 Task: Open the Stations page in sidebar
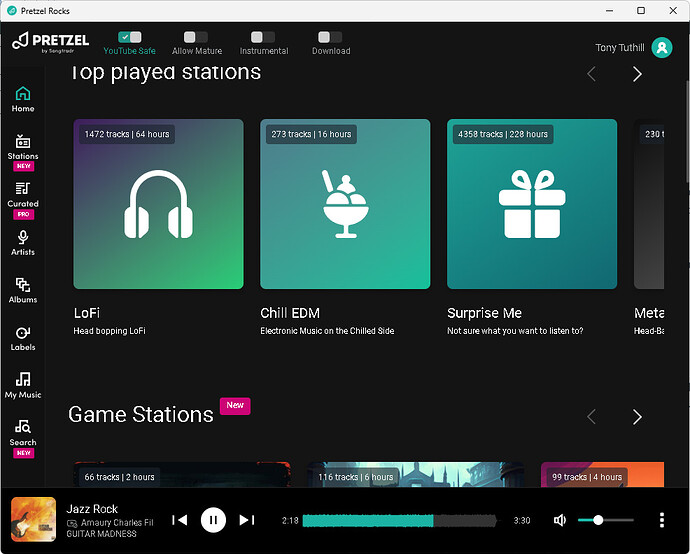22,148
